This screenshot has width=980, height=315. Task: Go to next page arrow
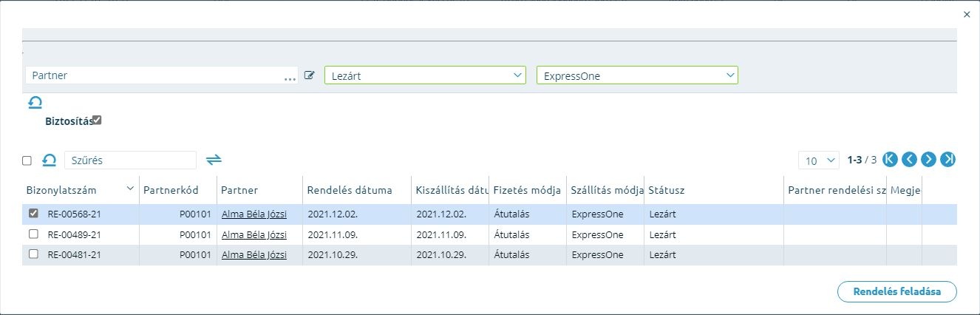[x=929, y=160]
